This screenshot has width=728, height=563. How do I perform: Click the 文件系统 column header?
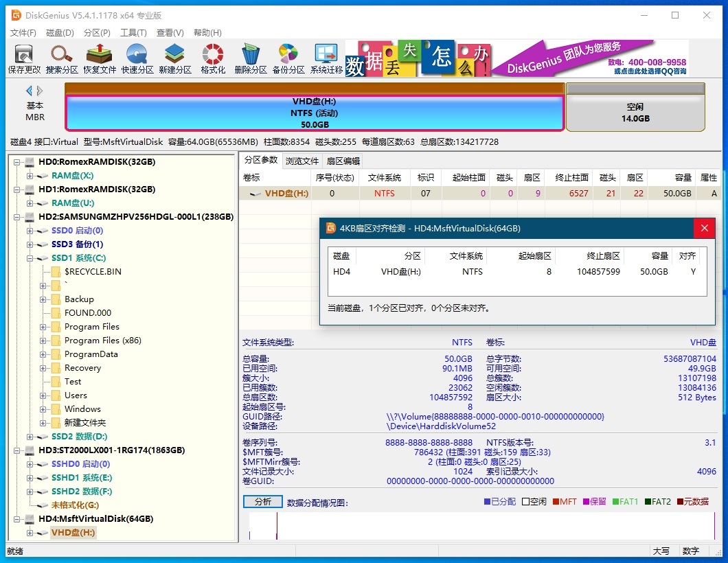click(385, 178)
